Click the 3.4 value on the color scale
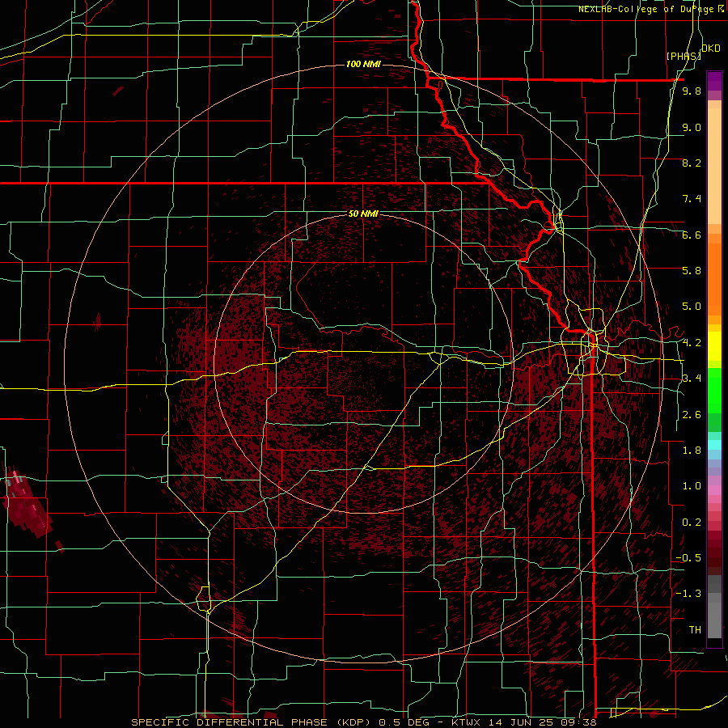This screenshot has height=728, width=728. (692, 379)
